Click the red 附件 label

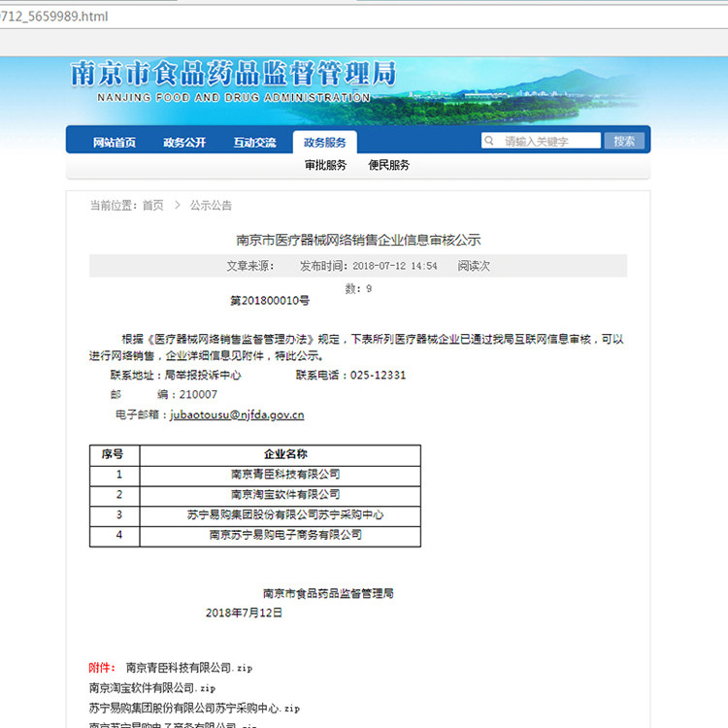coord(102,668)
